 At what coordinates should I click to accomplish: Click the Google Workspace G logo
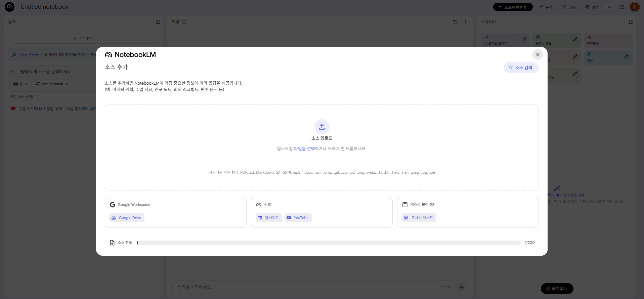pyautogui.click(x=113, y=205)
